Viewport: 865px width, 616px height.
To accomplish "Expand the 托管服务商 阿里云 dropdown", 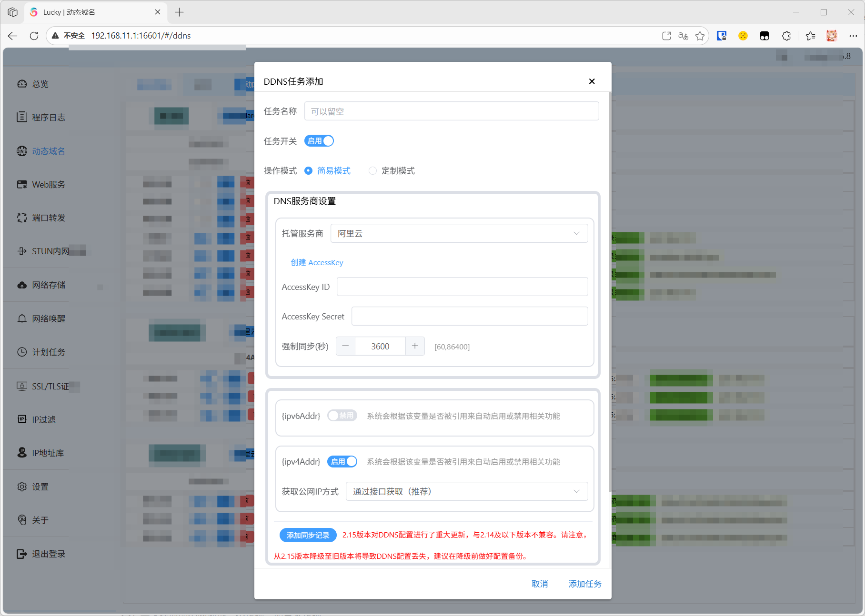I will click(459, 233).
